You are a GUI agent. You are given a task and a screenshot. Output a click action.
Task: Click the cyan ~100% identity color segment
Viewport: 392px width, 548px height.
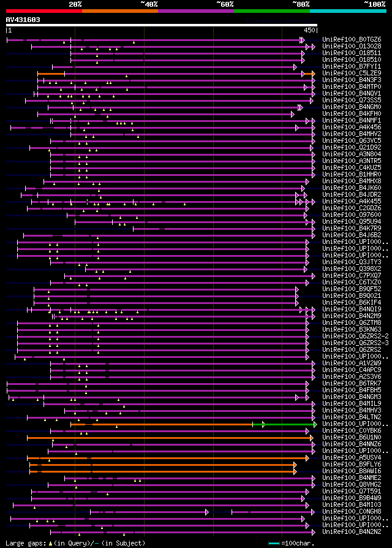(x=348, y=11)
